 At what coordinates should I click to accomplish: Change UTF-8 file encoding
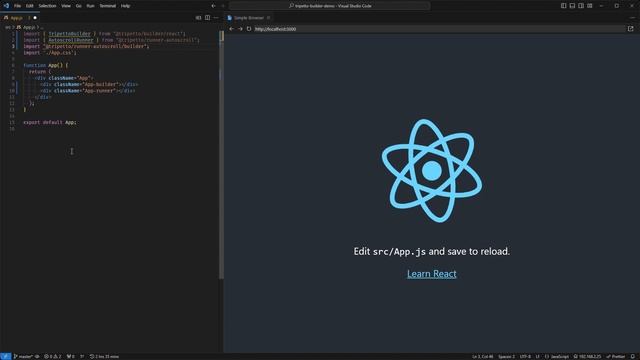click(x=525, y=356)
